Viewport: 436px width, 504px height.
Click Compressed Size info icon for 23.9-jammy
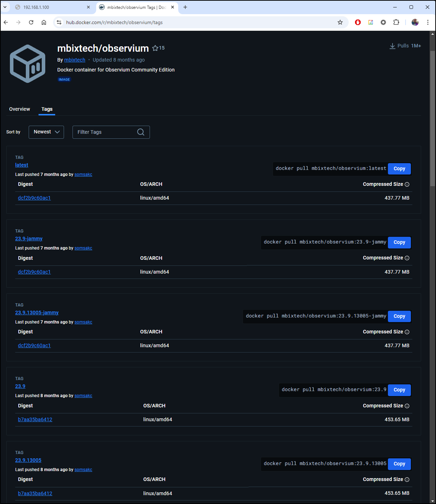(407, 258)
